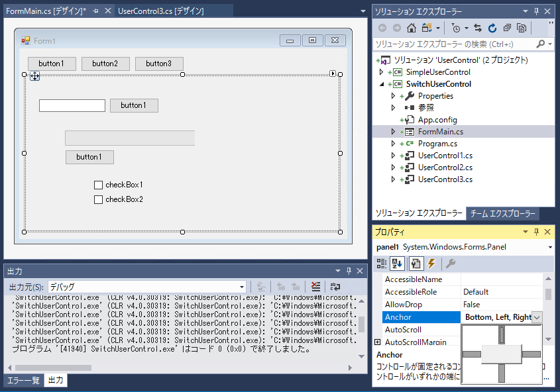Pin the Properties panel
560x392 pixels.
pos(536,232)
